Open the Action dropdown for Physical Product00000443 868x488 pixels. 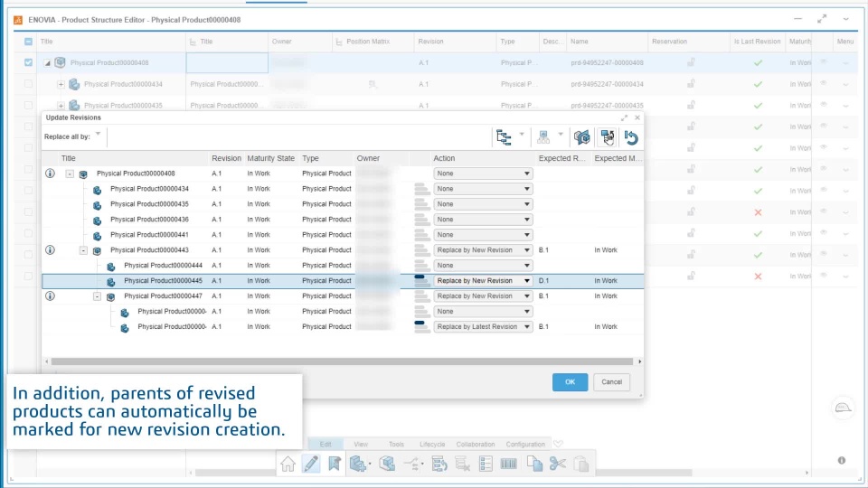(x=483, y=250)
